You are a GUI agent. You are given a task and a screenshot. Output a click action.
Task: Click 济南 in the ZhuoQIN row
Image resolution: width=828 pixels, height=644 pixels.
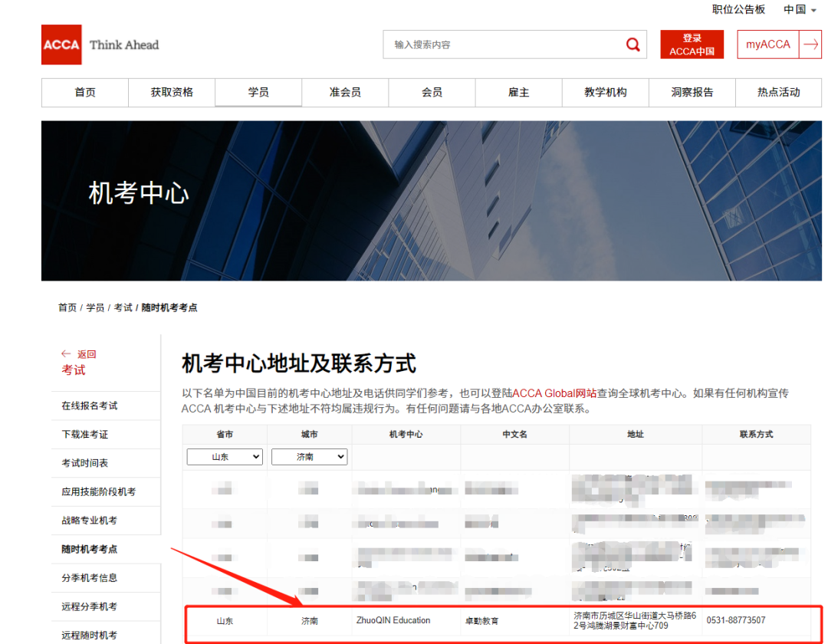click(x=310, y=621)
